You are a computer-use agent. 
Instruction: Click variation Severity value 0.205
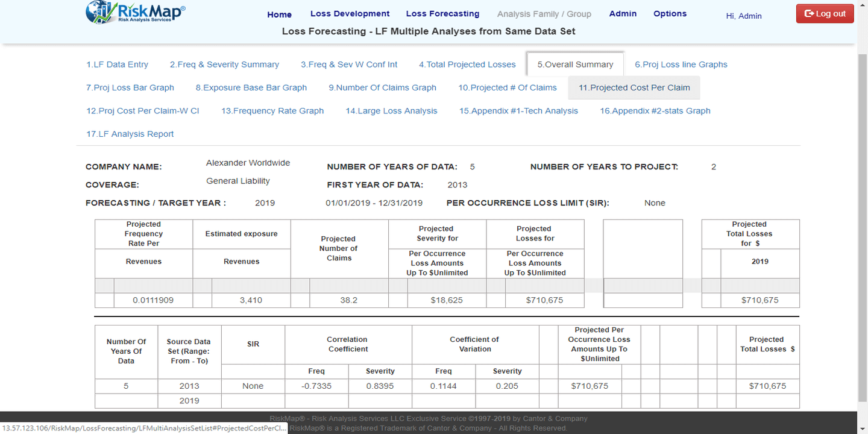(x=507, y=386)
